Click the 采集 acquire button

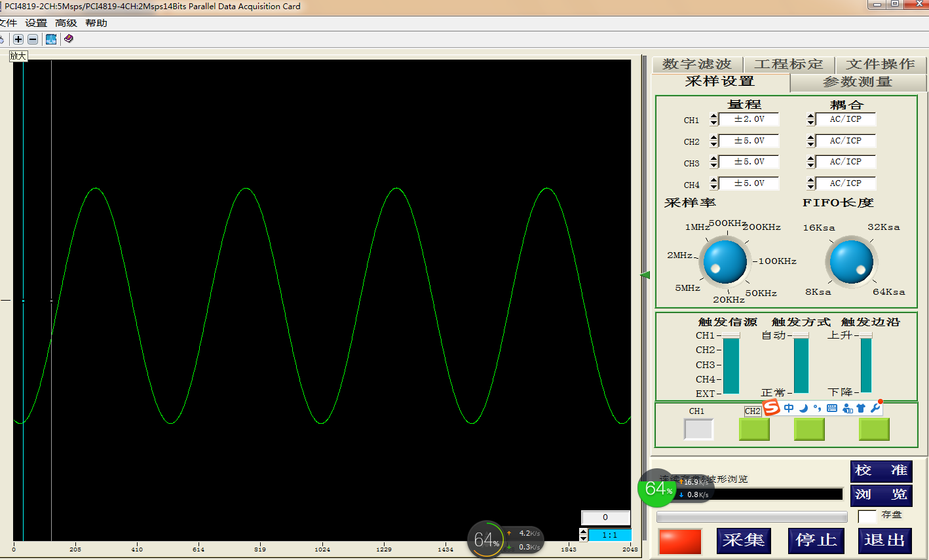(744, 540)
